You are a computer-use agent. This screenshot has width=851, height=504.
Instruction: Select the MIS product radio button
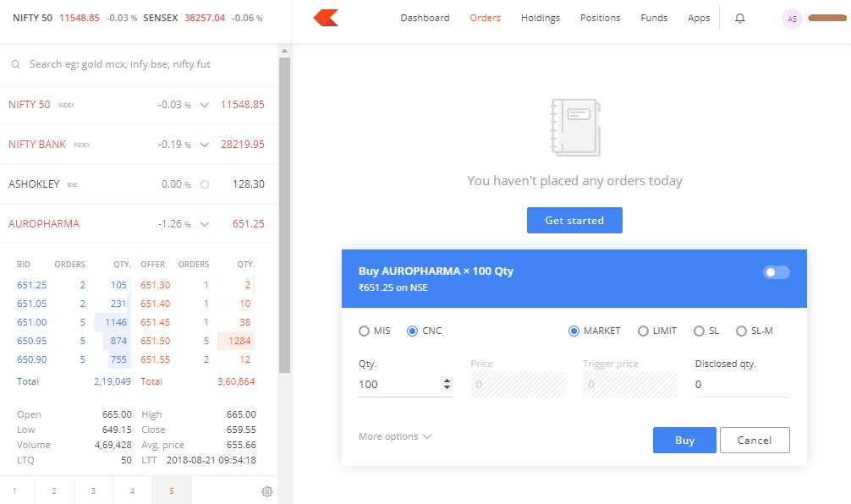click(365, 331)
